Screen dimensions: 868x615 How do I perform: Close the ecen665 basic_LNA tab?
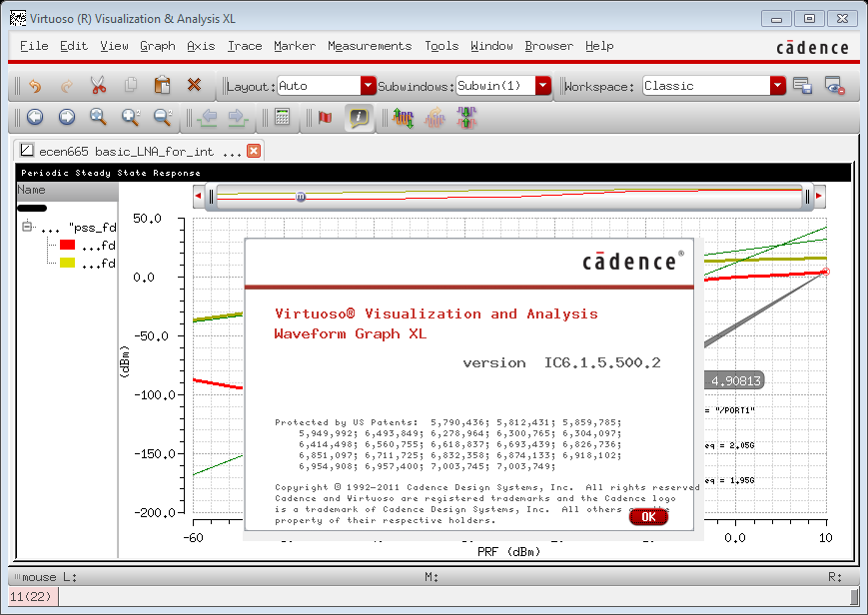(254, 151)
